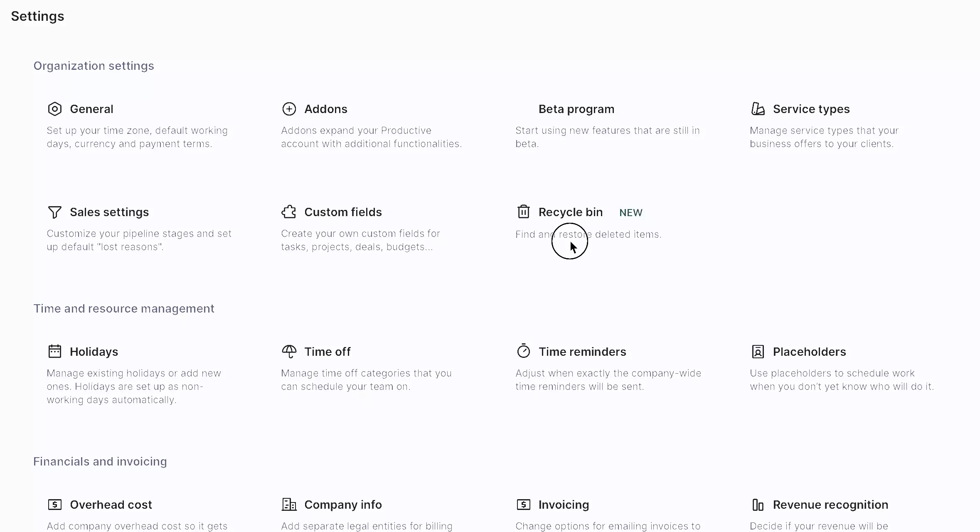Click 'Add company overhead cost' description
The image size is (980, 532).
pyautogui.click(x=137, y=526)
